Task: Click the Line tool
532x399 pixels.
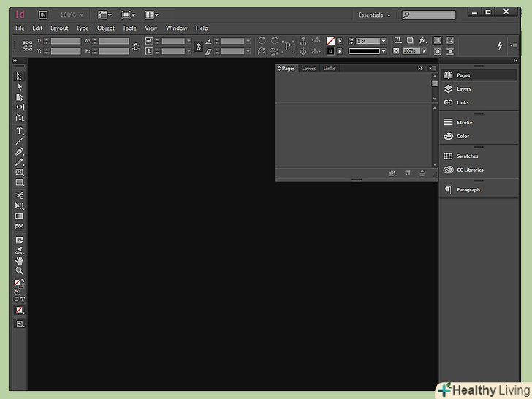Action: [x=20, y=141]
